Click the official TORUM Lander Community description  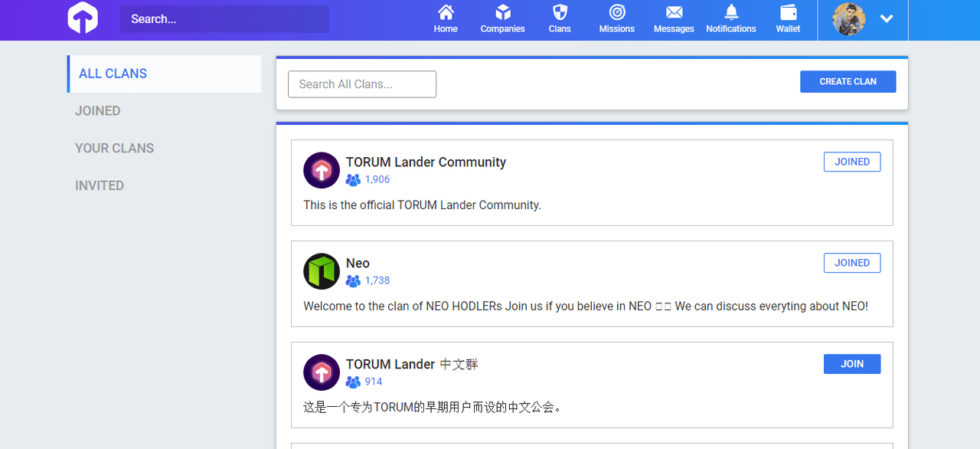click(422, 205)
